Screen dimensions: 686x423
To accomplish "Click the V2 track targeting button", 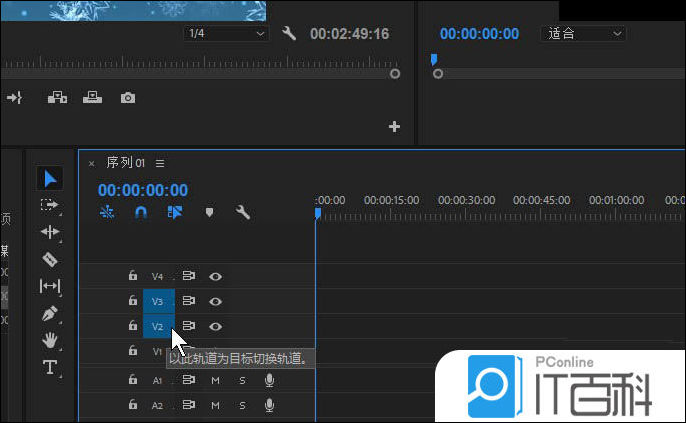I will (158, 326).
